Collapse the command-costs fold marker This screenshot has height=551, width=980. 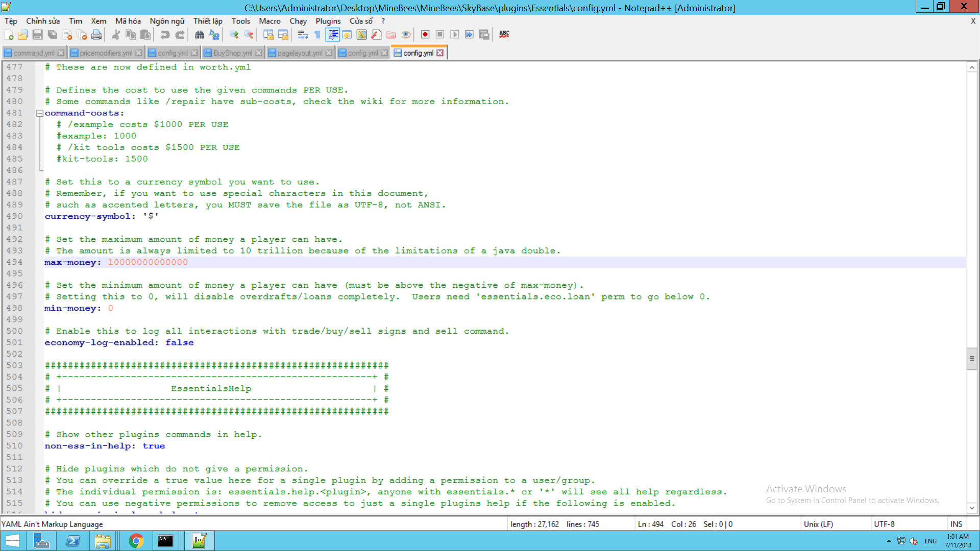coord(40,113)
